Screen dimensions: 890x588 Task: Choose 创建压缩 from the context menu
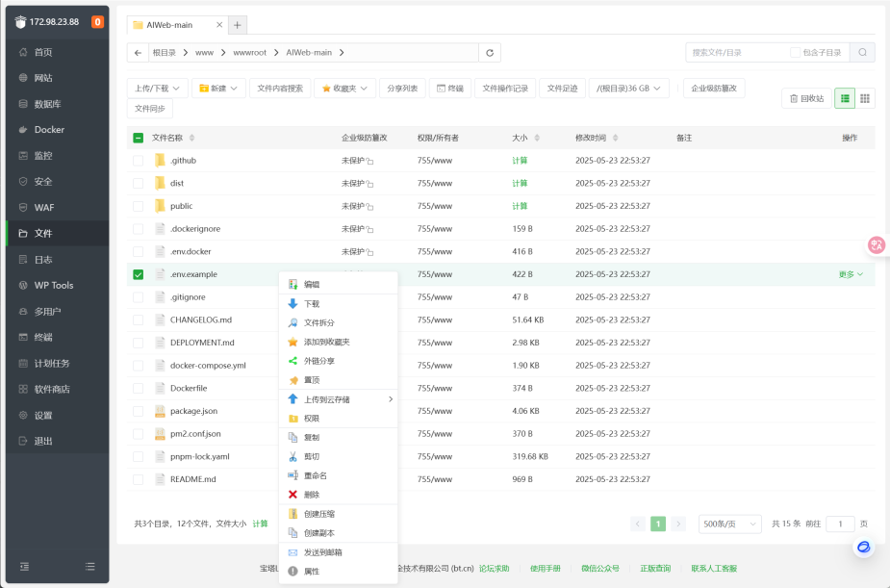tap(339, 514)
